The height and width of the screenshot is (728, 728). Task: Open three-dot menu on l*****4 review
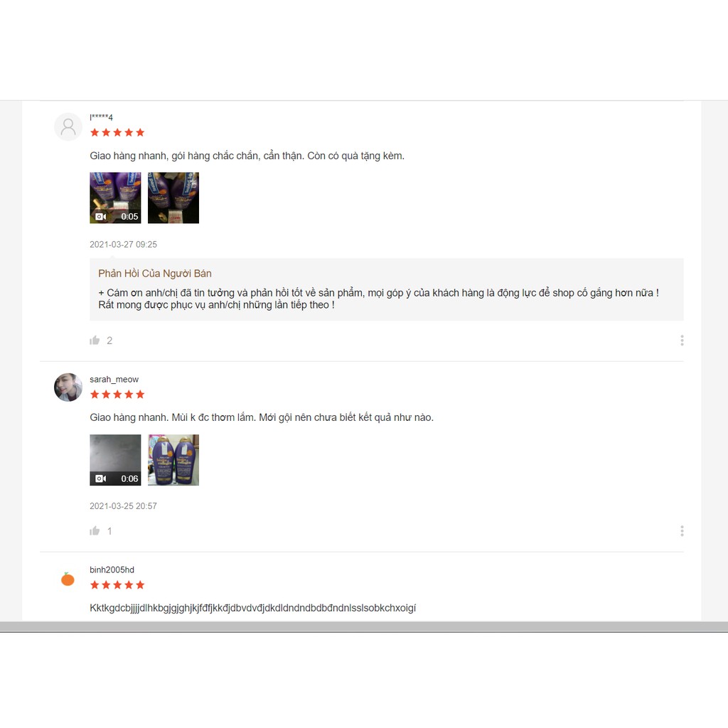tap(682, 341)
